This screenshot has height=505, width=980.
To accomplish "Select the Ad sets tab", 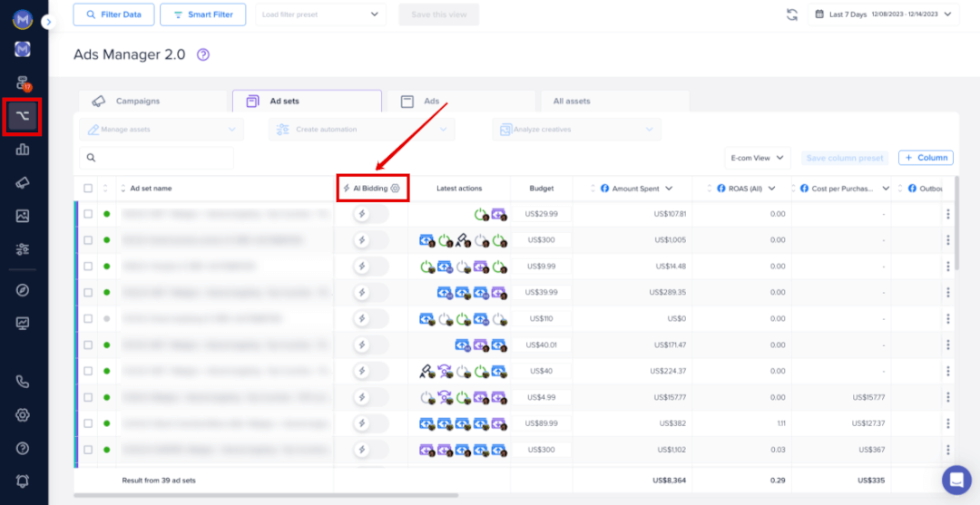I will click(x=307, y=101).
